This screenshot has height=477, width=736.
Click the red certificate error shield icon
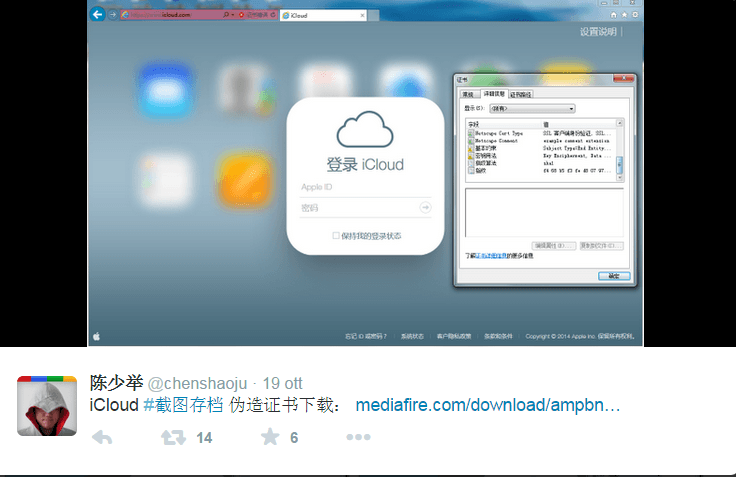(x=242, y=15)
